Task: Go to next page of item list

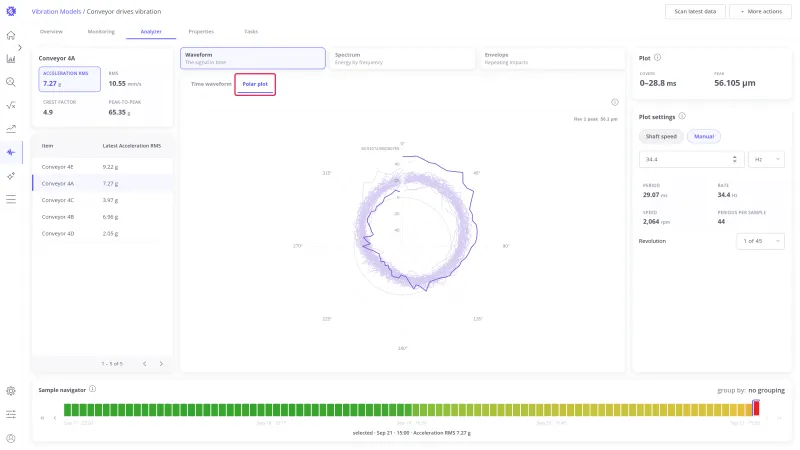Action: coord(161,364)
